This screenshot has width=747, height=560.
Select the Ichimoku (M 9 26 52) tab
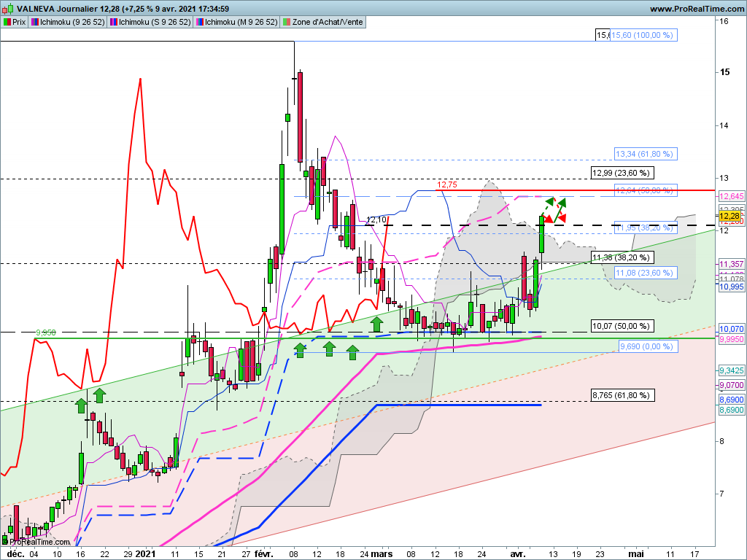[x=237, y=22]
